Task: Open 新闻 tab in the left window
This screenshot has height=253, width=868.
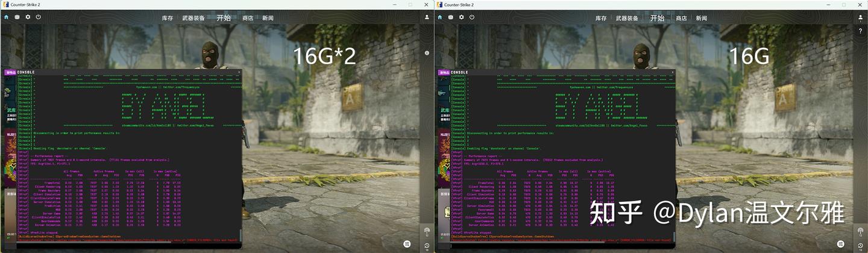Action: pos(268,18)
